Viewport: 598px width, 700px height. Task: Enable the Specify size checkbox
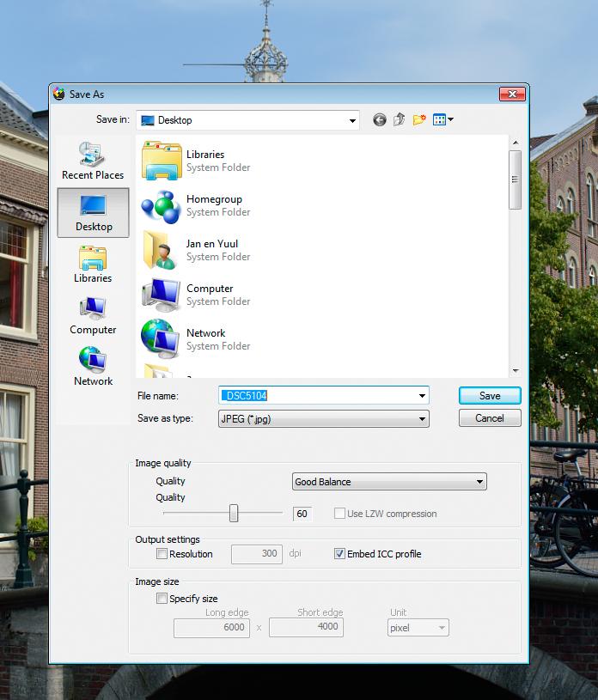(x=162, y=598)
